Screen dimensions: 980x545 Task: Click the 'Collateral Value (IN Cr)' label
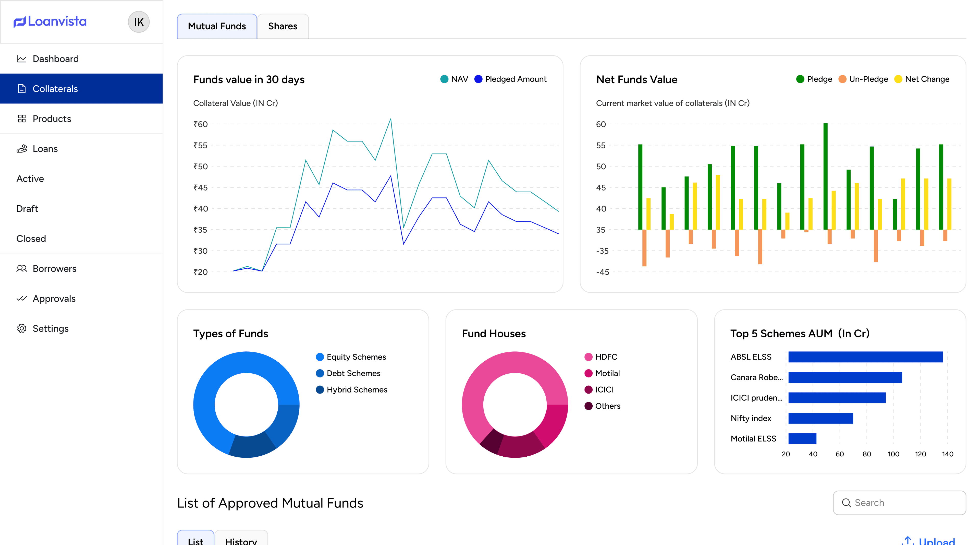[x=236, y=103]
